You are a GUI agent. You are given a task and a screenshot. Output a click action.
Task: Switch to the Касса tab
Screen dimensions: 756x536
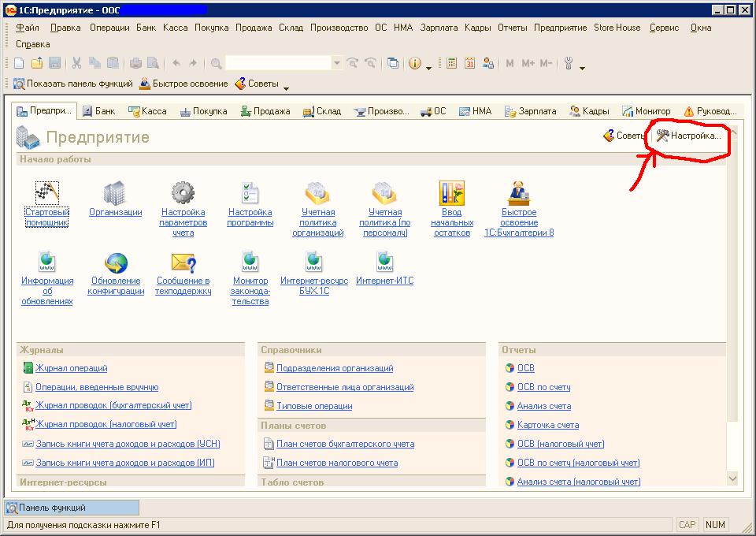[x=147, y=111]
